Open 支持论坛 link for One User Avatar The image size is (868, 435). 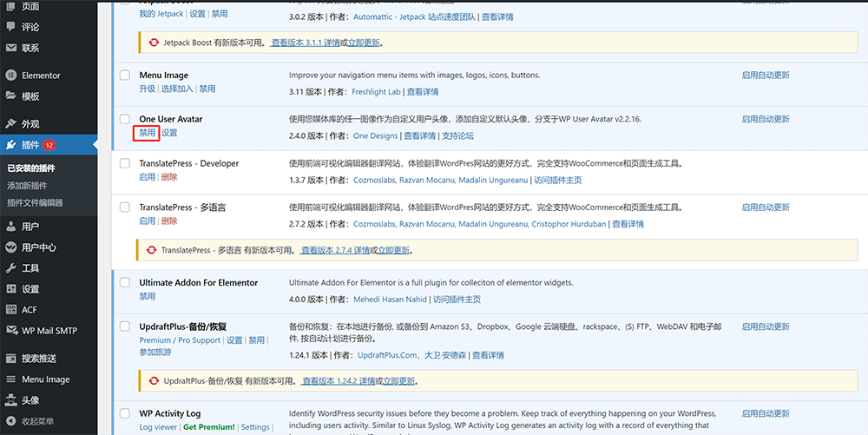point(457,135)
